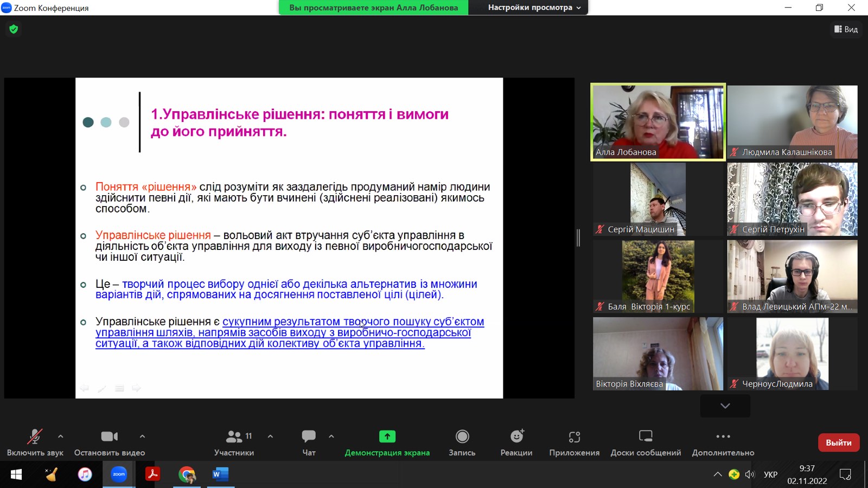868x488 pixels.
Task: Open the Chat panel
Action: (309, 442)
